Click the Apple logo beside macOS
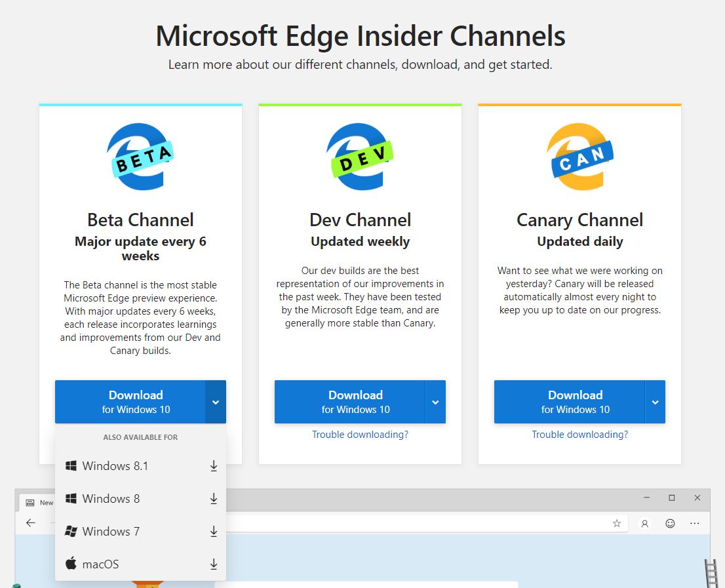Image resolution: width=725 pixels, height=588 pixels. tap(71, 564)
